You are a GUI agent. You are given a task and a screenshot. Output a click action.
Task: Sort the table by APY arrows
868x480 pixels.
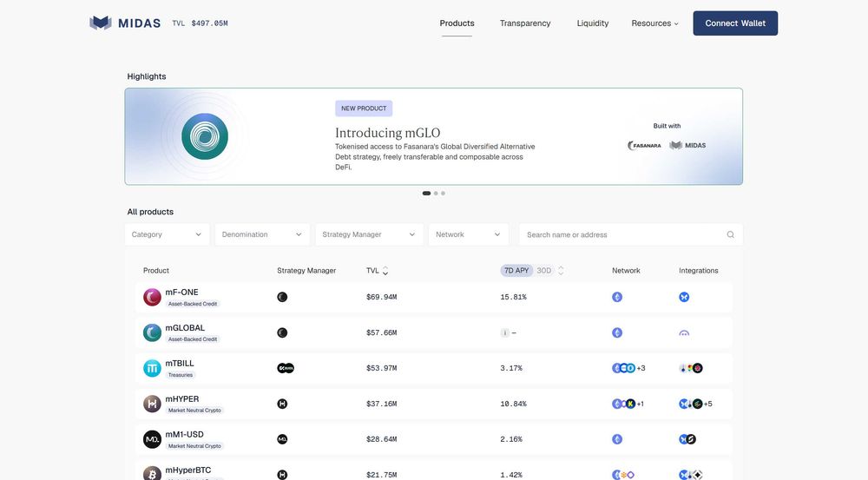point(561,271)
